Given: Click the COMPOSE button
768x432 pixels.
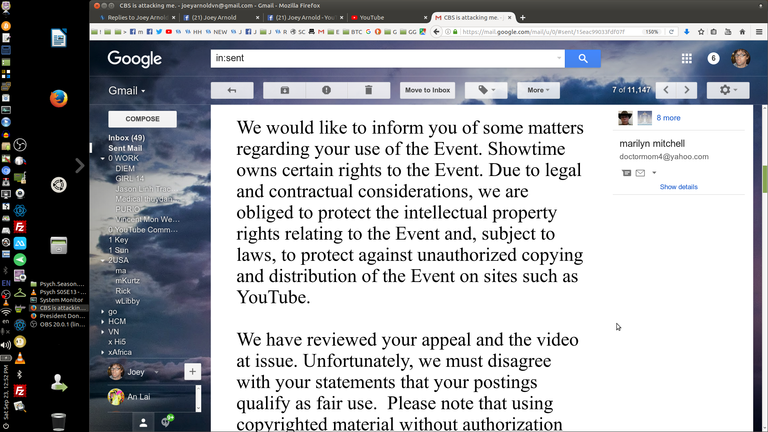Looking at the screenshot, I should (143, 119).
